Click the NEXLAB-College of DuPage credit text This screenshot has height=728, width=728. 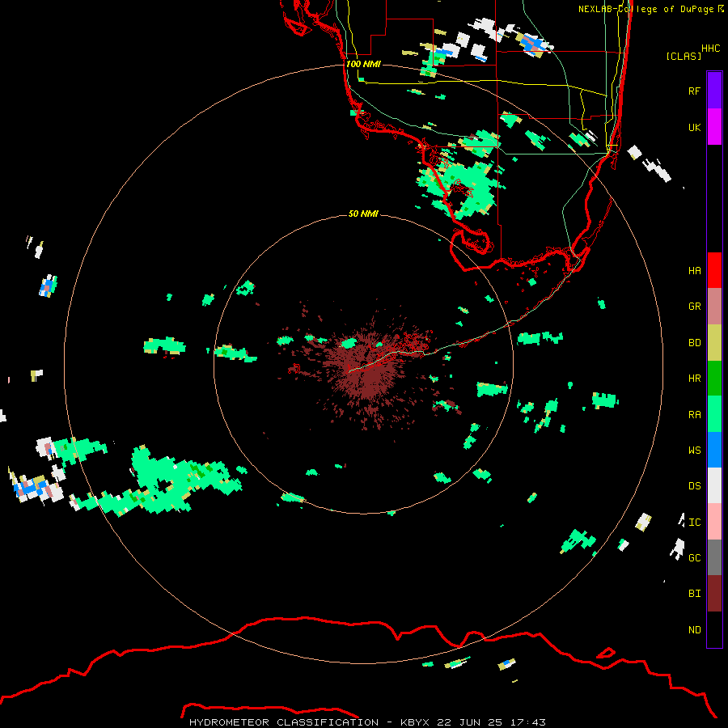tap(645, 9)
